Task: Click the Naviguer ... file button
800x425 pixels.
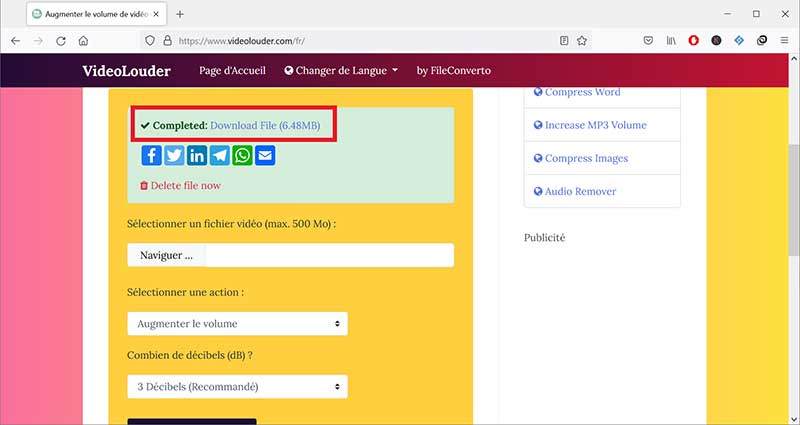Action: pyautogui.click(x=166, y=255)
